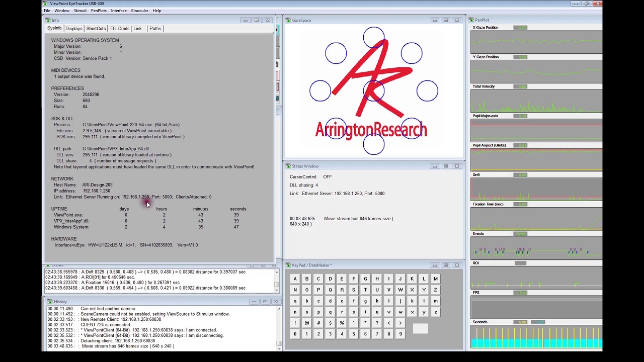Click the Y Gaze Position value box
The image size is (644, 362).
point(520,57)
